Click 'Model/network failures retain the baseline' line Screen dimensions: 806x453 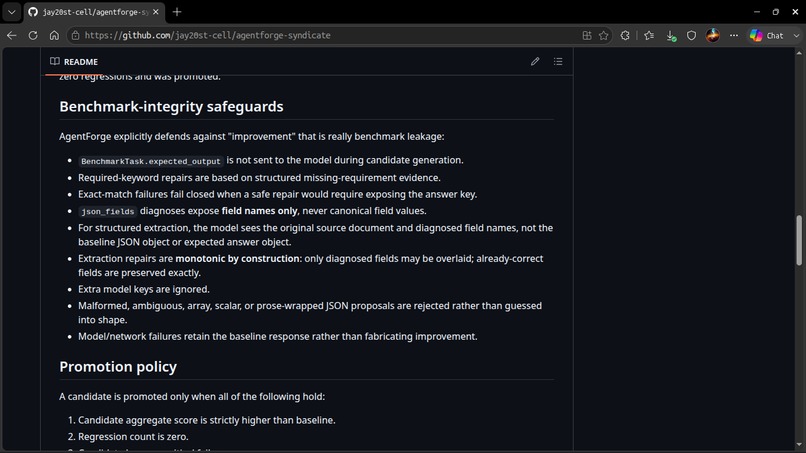click(278, 336)
